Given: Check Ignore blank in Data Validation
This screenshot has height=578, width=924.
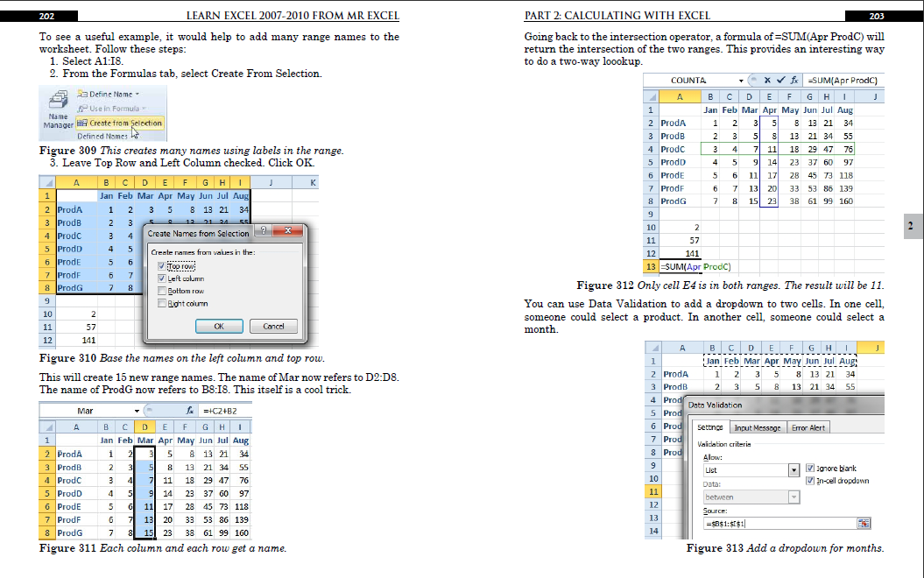Looking at the screenshot, I should (809, 469).
